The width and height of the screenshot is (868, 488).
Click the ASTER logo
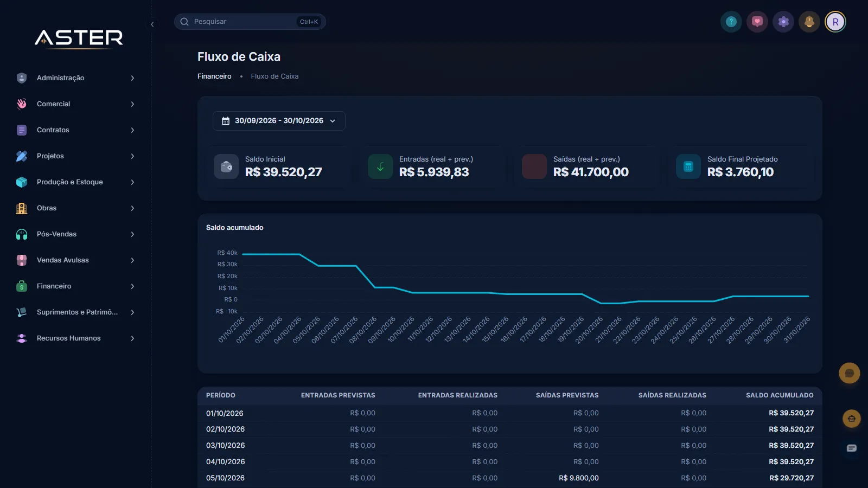(79, 38)
